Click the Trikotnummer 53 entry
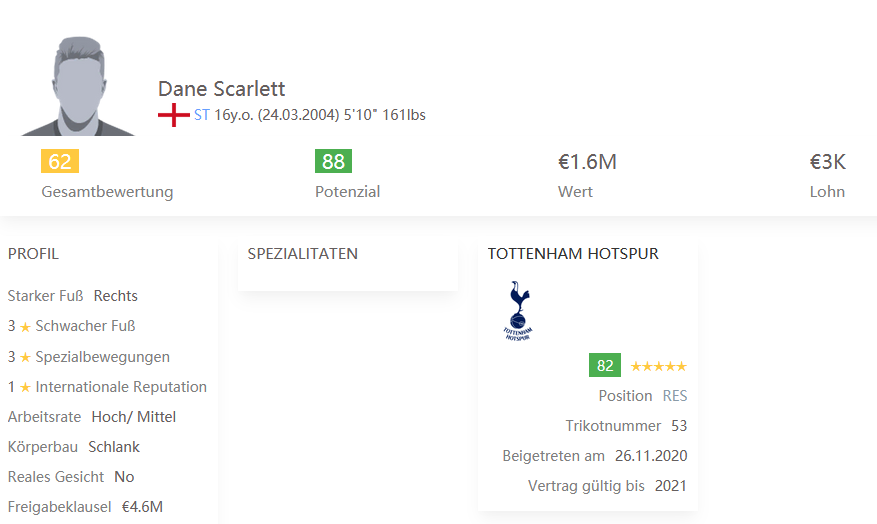 point(626,426)
